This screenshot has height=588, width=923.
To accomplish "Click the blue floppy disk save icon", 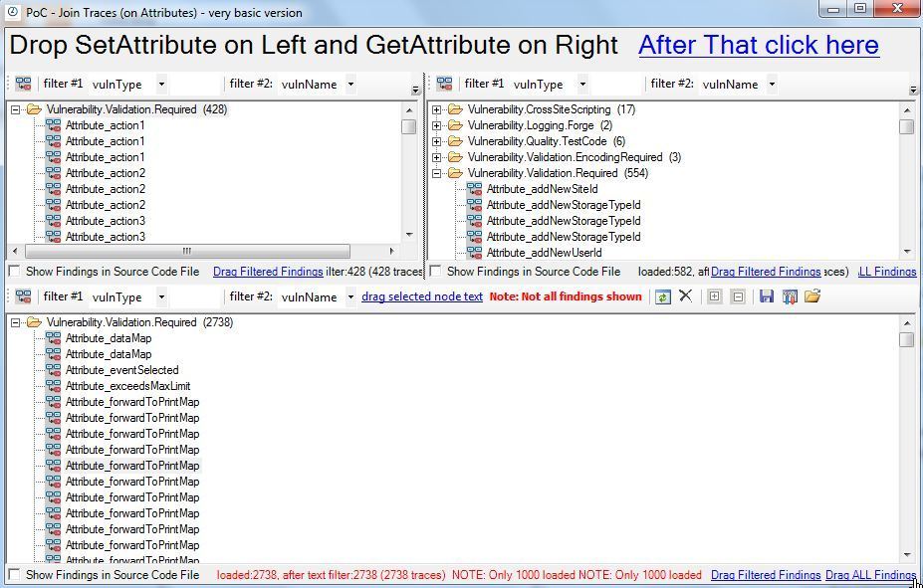I will pyautogui.click(x=767, y=296).
